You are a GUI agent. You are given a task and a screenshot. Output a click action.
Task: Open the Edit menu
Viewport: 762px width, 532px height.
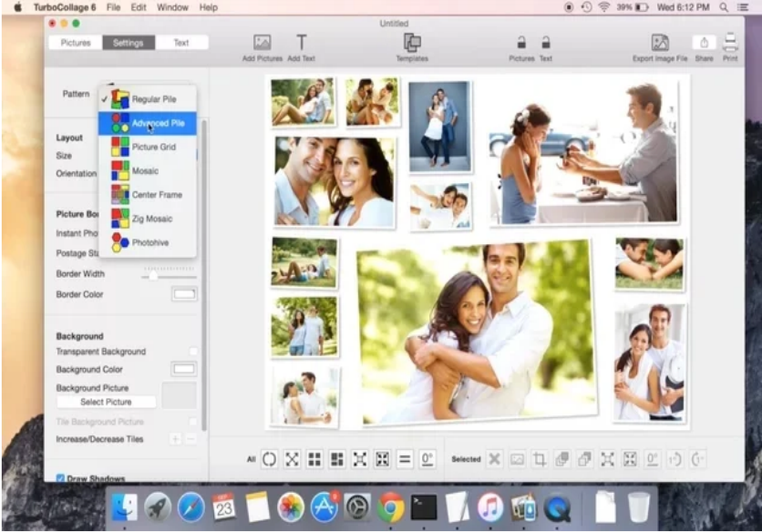pyautogui.click(x=139, y=7)
